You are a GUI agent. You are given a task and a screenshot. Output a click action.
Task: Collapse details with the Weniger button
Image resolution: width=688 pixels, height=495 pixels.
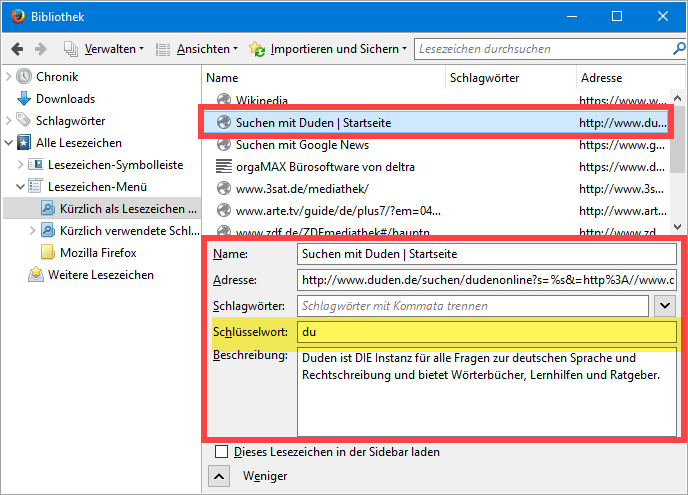(219, 476)
